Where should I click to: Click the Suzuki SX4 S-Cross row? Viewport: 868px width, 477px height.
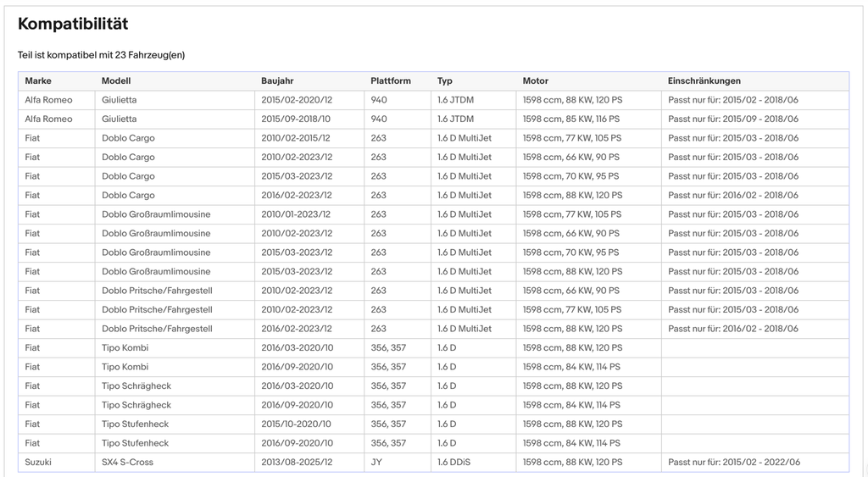pyautogui.click(x=433, y=462)
